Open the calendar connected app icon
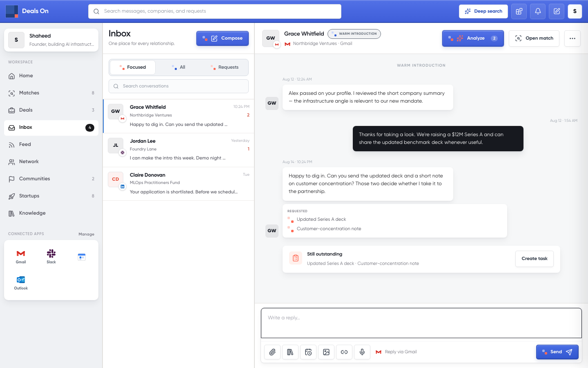Viewport: 588px width, 368px height. point(82,257)
